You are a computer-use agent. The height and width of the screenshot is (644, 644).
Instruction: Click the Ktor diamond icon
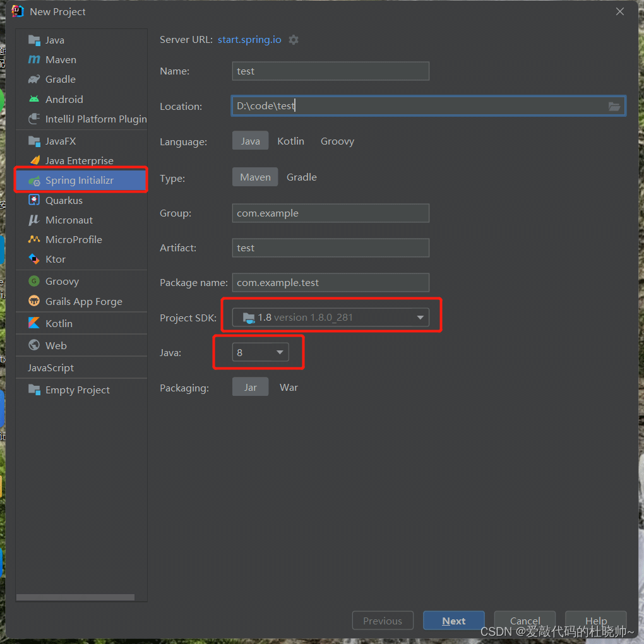(34, 259)
